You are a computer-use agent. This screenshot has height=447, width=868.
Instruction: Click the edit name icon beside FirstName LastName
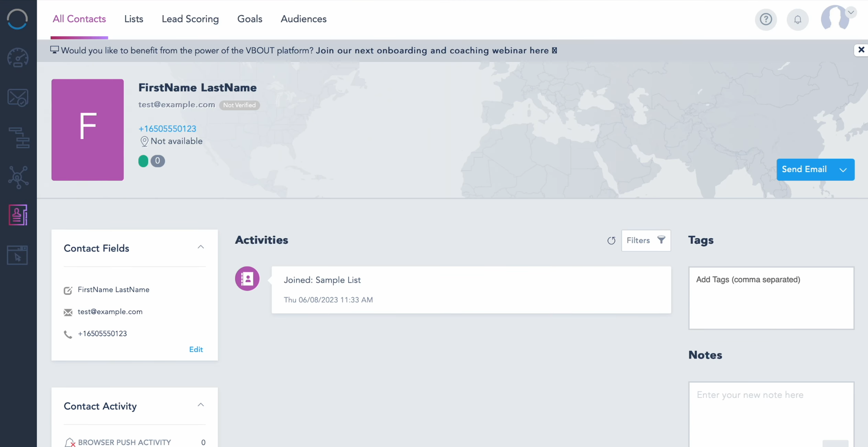68,291
